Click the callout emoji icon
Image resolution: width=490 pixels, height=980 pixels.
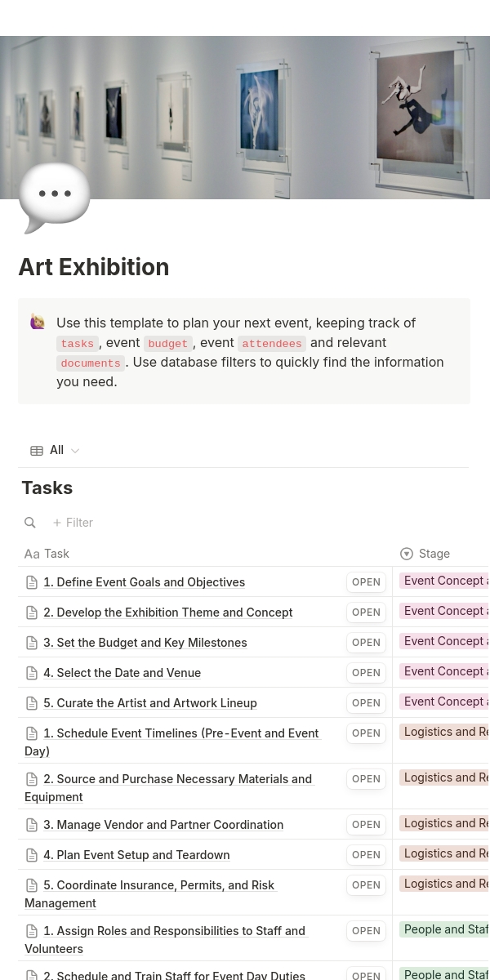[38, 322]
